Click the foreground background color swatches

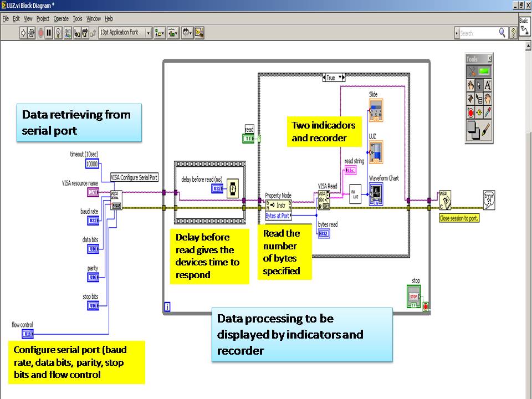tap(473, 131)
